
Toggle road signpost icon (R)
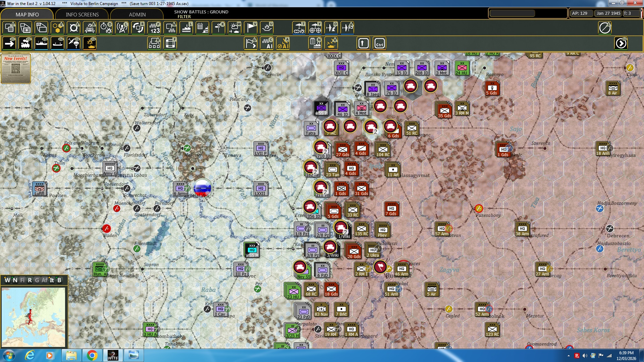219,28
